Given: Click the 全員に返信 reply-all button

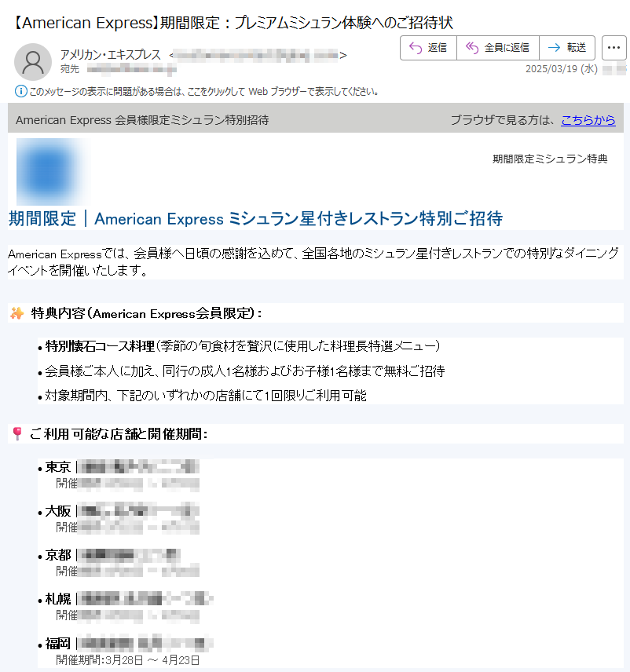Looking at the screenshot, I should (x=498, y=48).
